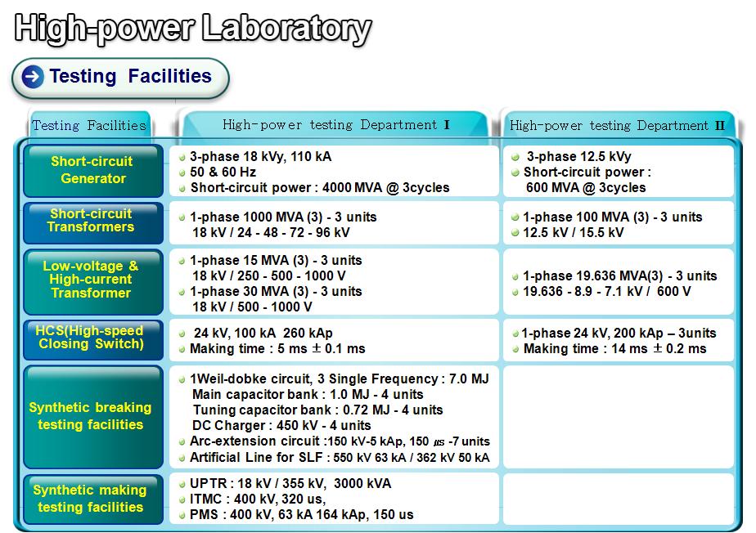Select "18 kV / 24 - 48 - 72 - 96 kV"

pos(271,232)
